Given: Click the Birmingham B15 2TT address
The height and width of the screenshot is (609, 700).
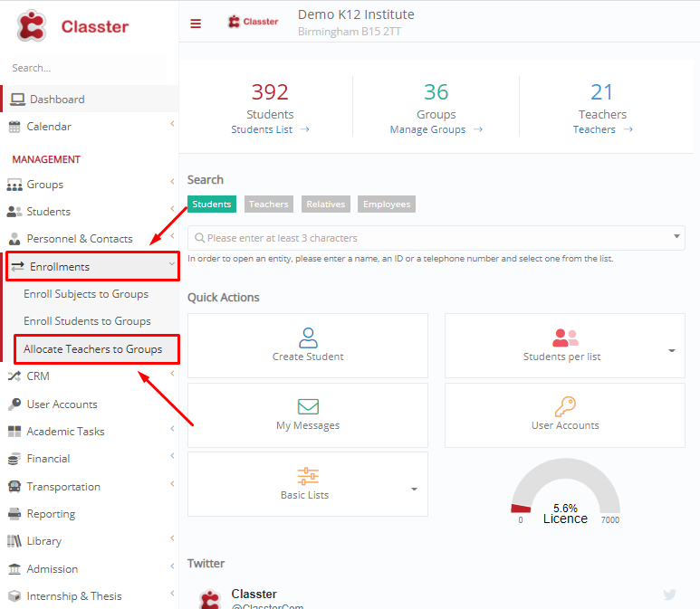Looking at the screenshot, I should coord(350,32).
